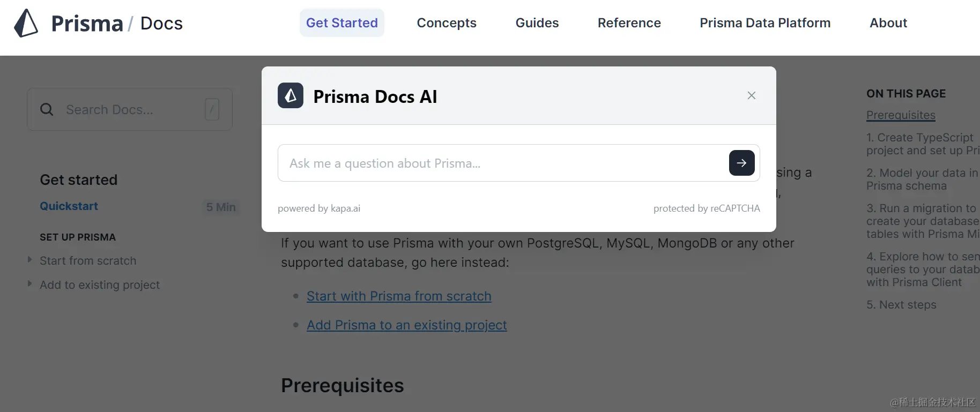Click the search magnifier icon
Viewport: 980px width, 412px height.
pyautogui.click(x=47, y=110)
